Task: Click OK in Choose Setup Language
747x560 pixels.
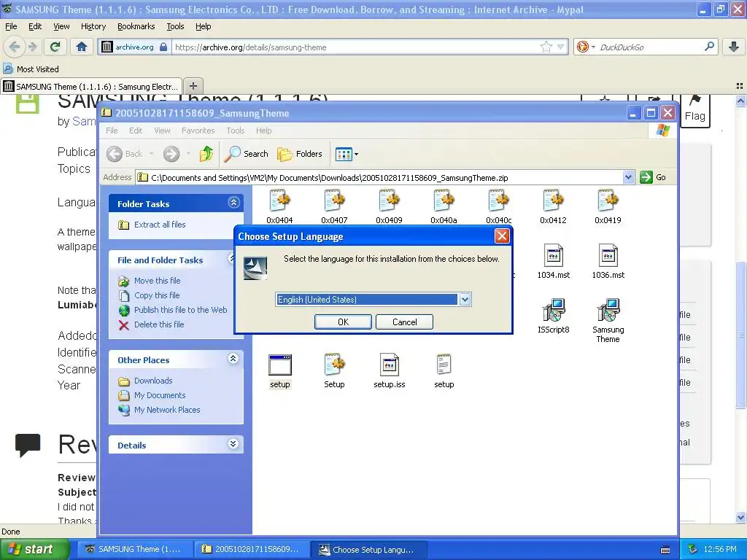Action: pyautogui.click(x=343, y=322)
